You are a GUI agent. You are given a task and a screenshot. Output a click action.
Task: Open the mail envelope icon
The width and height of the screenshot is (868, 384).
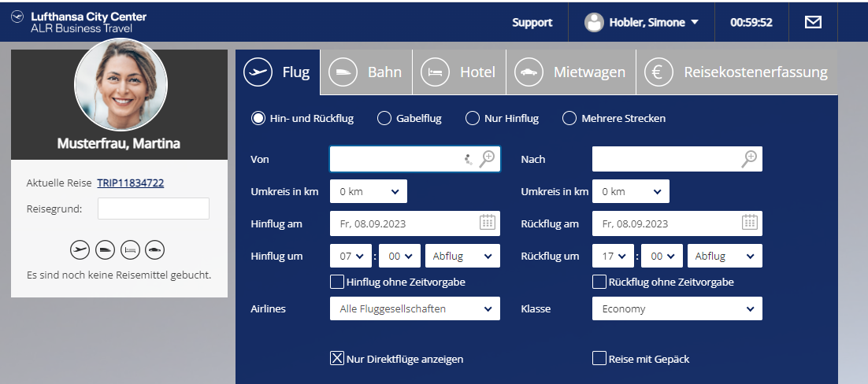(x=813, y=22)
